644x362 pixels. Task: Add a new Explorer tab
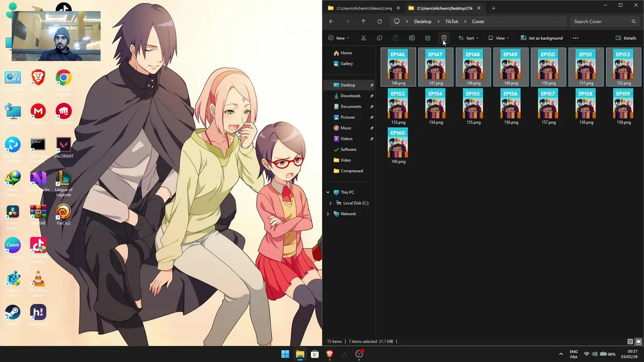click(494, 8)
